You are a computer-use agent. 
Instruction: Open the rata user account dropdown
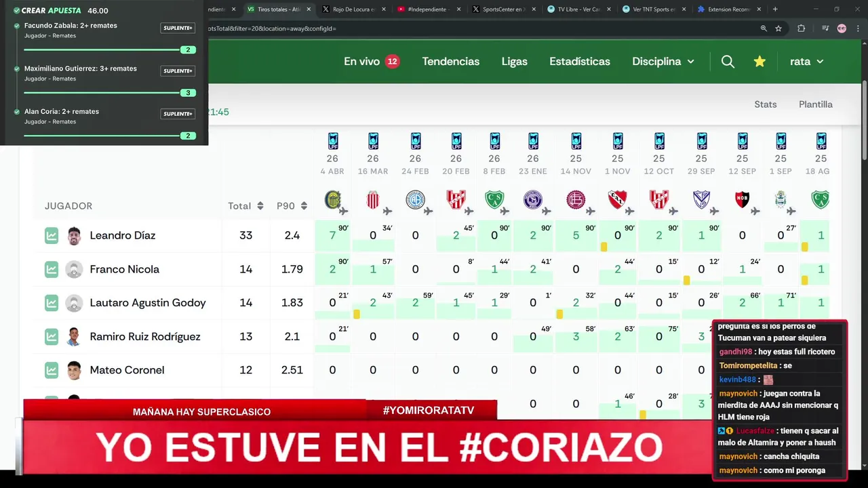point(807,62)
